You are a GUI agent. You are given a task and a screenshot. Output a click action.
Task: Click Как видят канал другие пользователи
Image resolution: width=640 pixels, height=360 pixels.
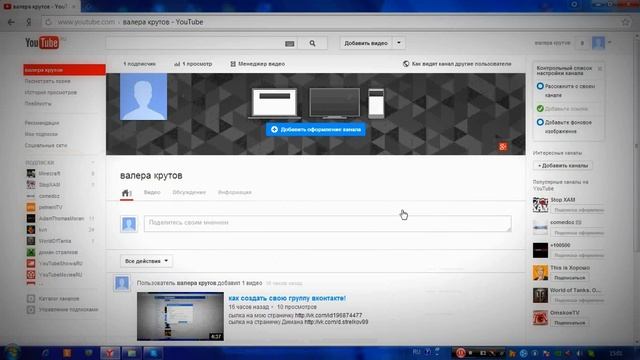tap(457, 64)
